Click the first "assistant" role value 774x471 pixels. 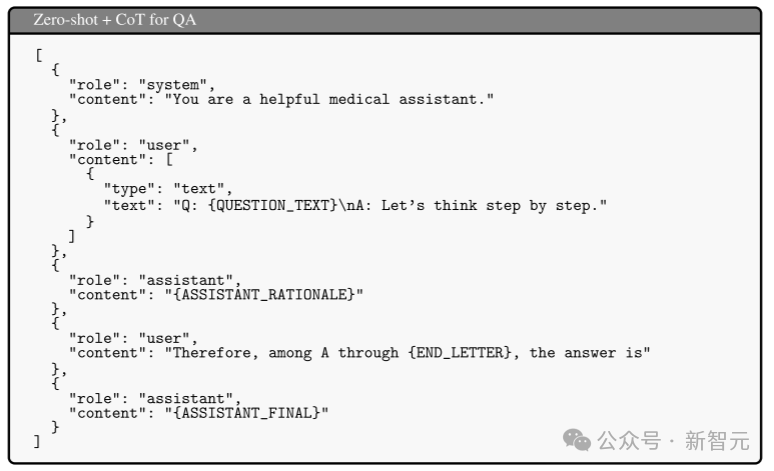(186, 280)
